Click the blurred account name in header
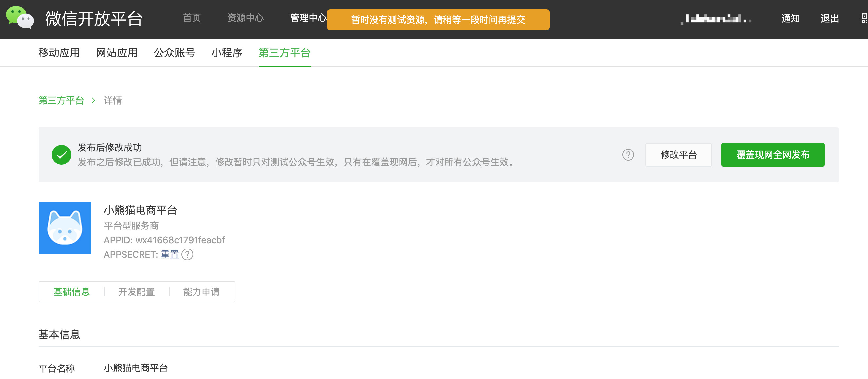 716,19
